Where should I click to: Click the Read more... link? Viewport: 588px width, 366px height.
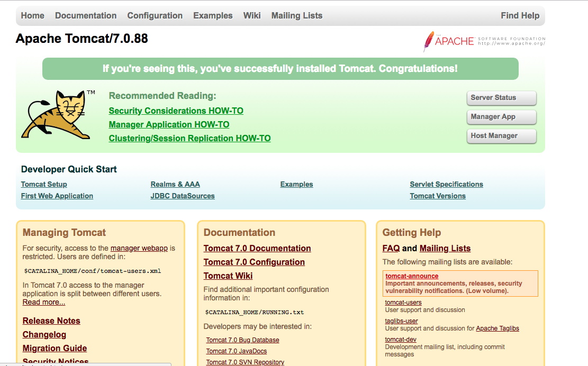[44, 303]
